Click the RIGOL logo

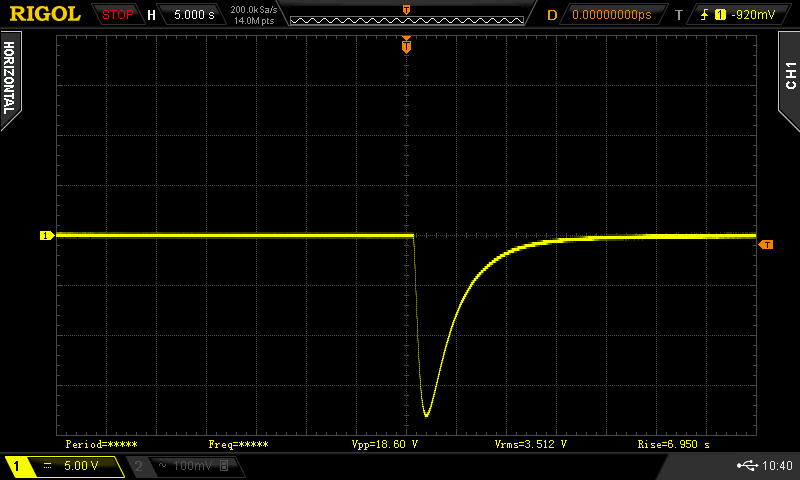[45, 14]
